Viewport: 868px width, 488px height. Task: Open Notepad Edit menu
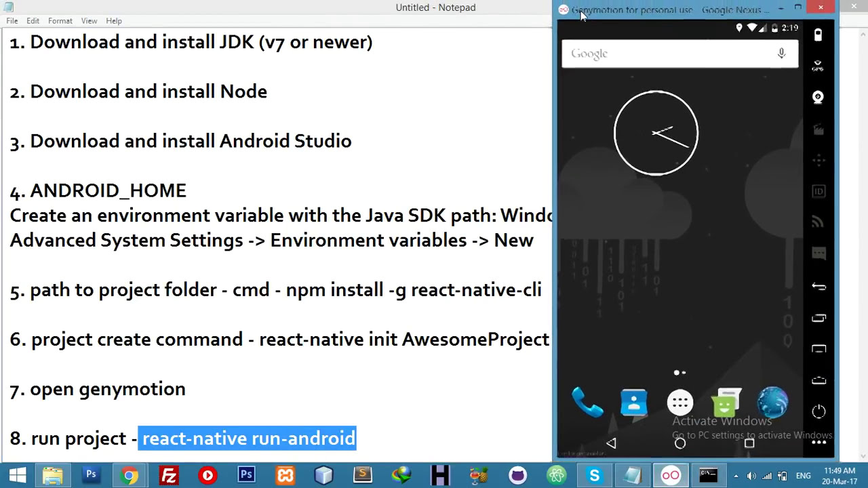click(33, 21)
